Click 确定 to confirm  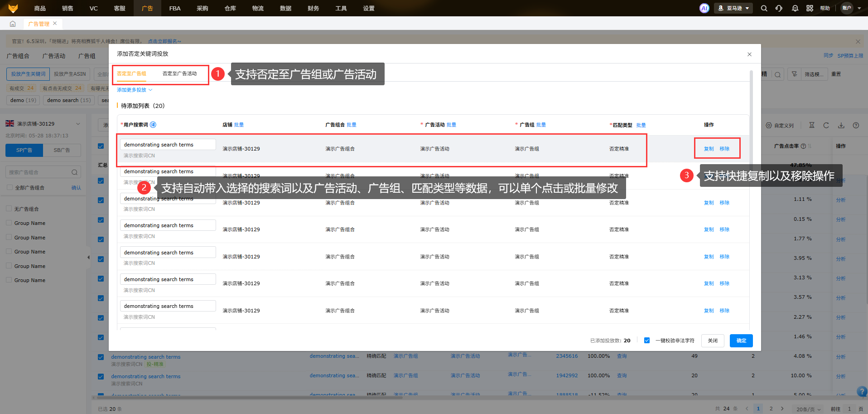point(741,341)
